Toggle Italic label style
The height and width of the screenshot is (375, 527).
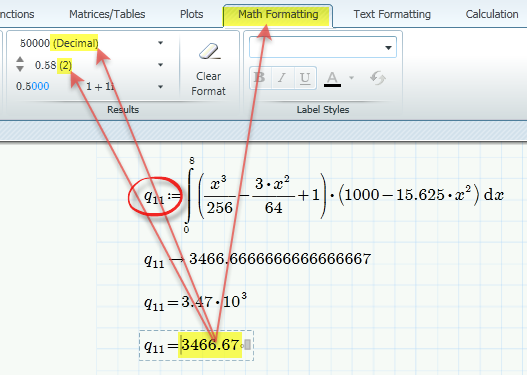pyautogui.click(x=283, y=78)
